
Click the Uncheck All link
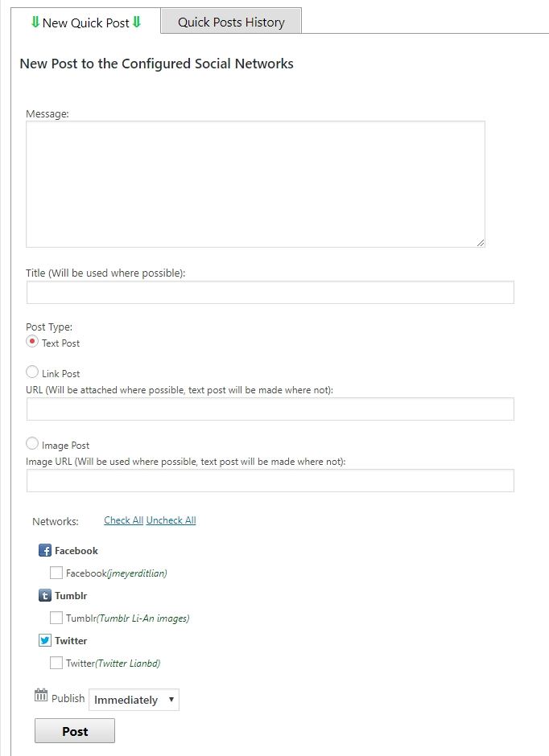pyautogui.click(x=171, y=520)
